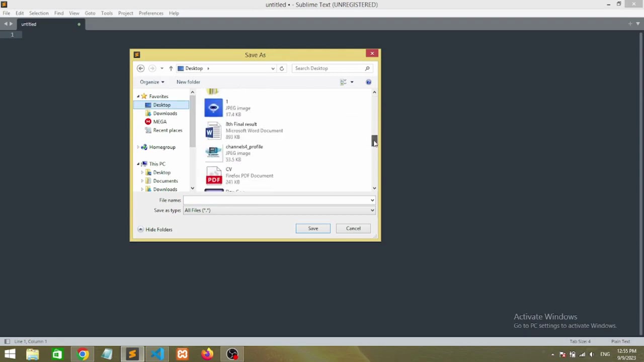
Task: Click the Sublime Text logo in dialog title
Action: [x=137, y=55]
